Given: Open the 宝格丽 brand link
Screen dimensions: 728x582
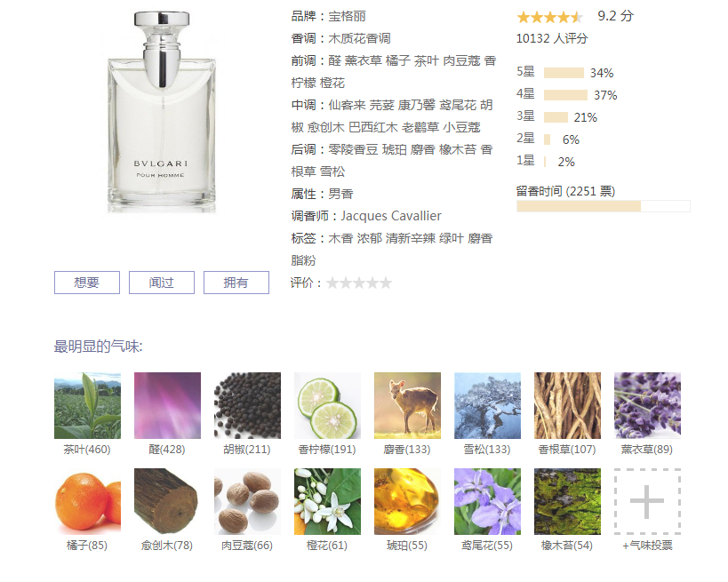Looking at the screenshot, I should click(x=347, y=16).
